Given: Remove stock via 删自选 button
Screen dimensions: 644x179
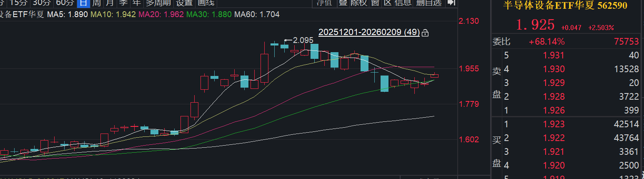Looking at the screenshot, I should (x=428, y=3).
